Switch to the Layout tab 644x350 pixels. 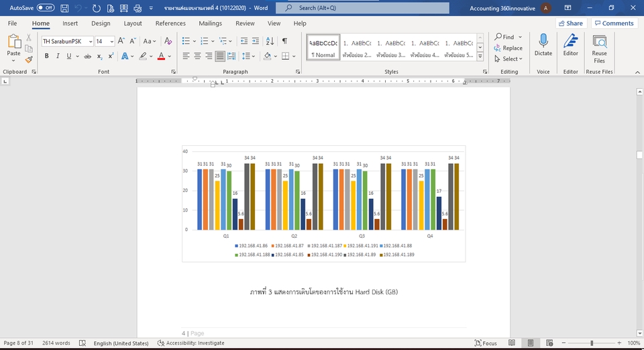133,24
